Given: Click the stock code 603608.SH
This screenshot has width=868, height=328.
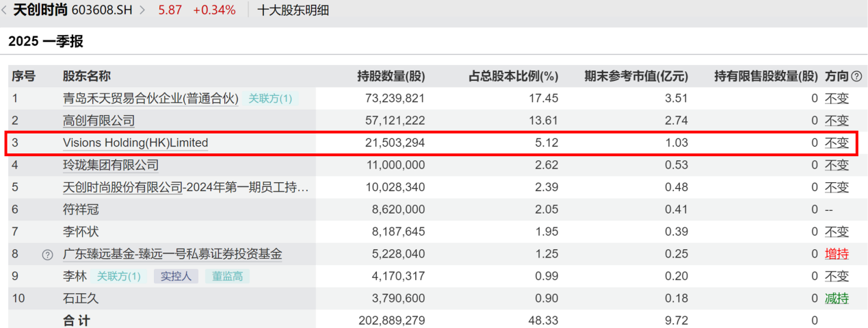Looking at the screenshot, I should tap(103, 10).
